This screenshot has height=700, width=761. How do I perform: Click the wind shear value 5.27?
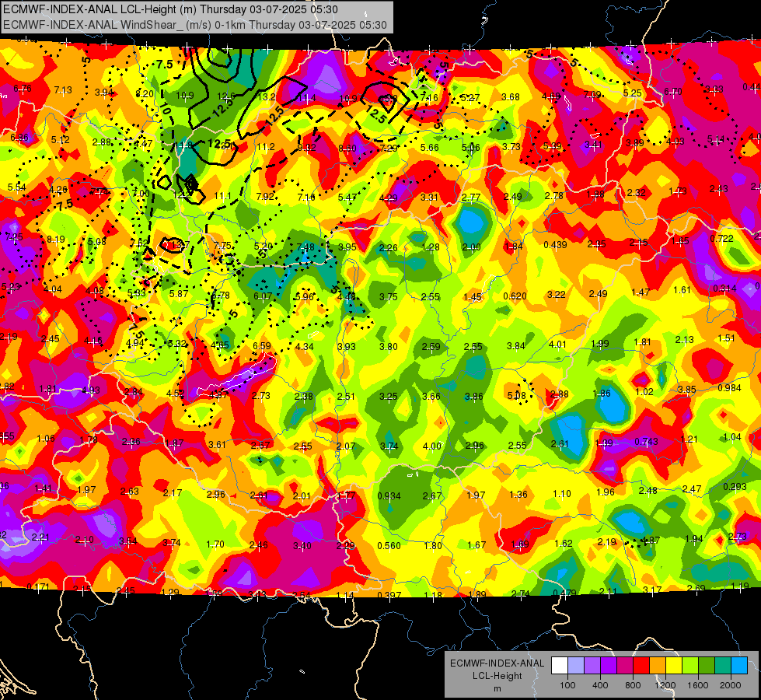[470, 98]
